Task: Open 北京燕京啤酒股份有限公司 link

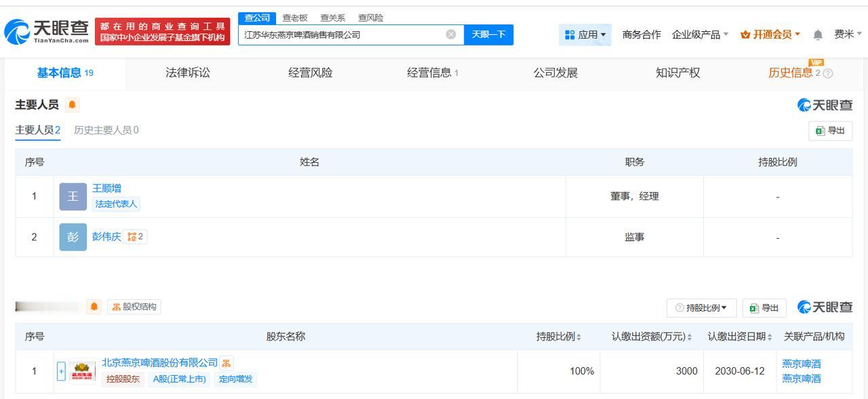Action: [160, 363]
